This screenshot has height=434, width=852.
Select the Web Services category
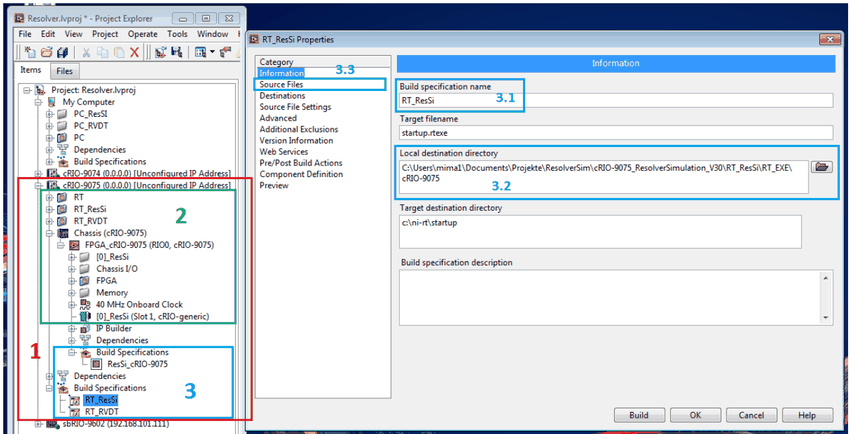click(x=284, y=152)
